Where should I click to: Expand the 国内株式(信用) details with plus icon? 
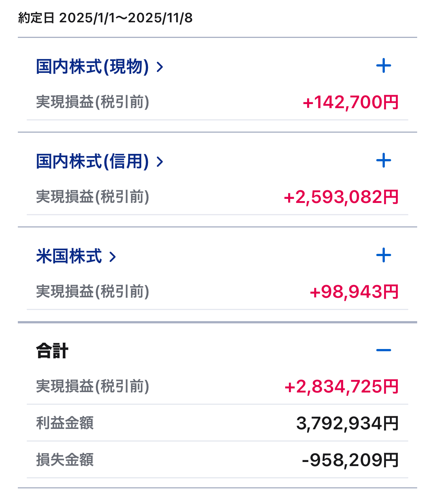[x=383, y=161]
